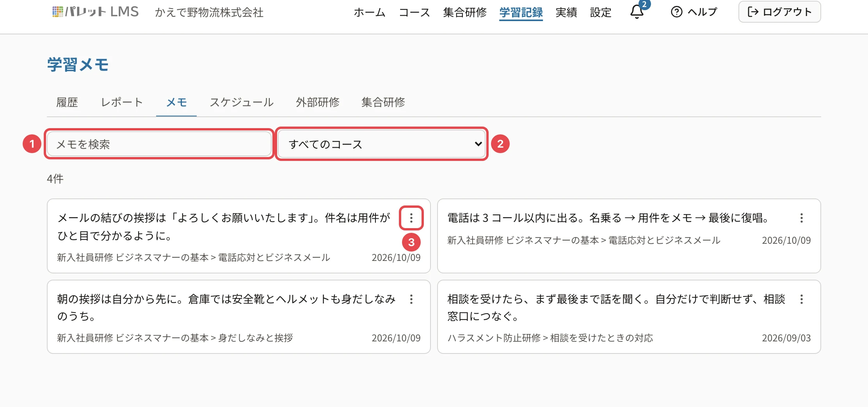Viewport: 868px width, 407px height.
Task: Switch to the 集合研修 sub-tab
Action: point(383,102)
